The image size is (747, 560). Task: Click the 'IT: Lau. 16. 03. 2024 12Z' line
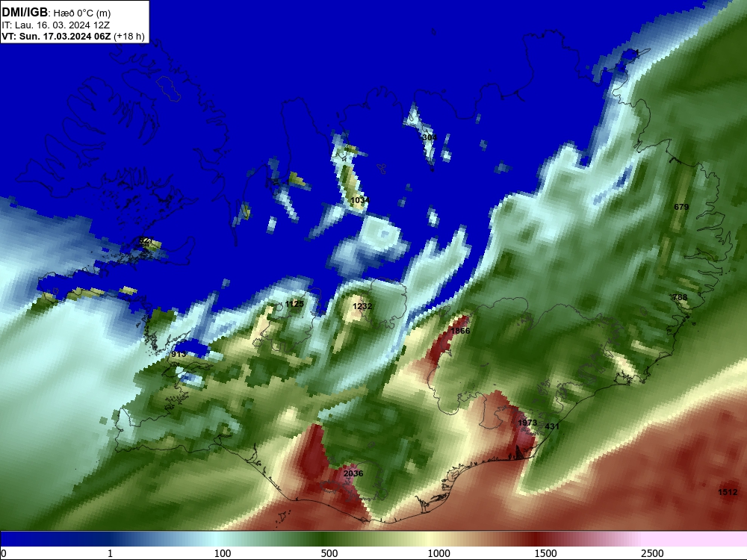pos(56,25)
